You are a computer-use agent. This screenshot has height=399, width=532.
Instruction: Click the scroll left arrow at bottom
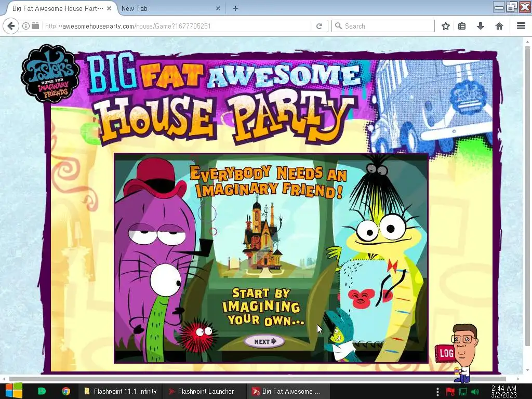click(4, 379)
